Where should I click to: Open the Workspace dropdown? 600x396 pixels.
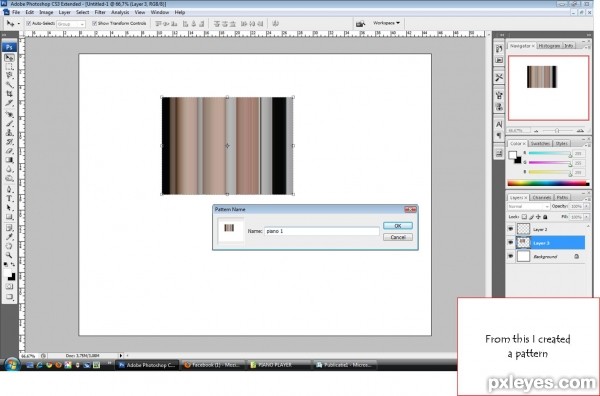pos(386,23)
